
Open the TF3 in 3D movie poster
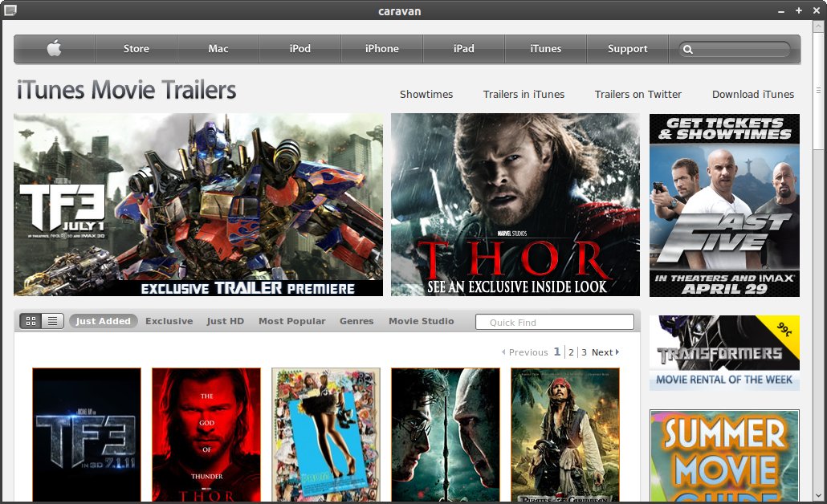(87, 434)
